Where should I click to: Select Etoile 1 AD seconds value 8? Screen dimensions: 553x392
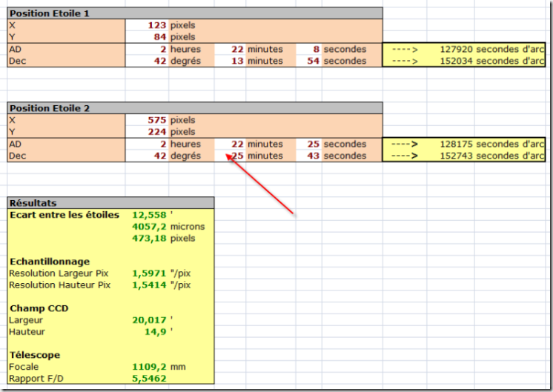click(315, 49)
